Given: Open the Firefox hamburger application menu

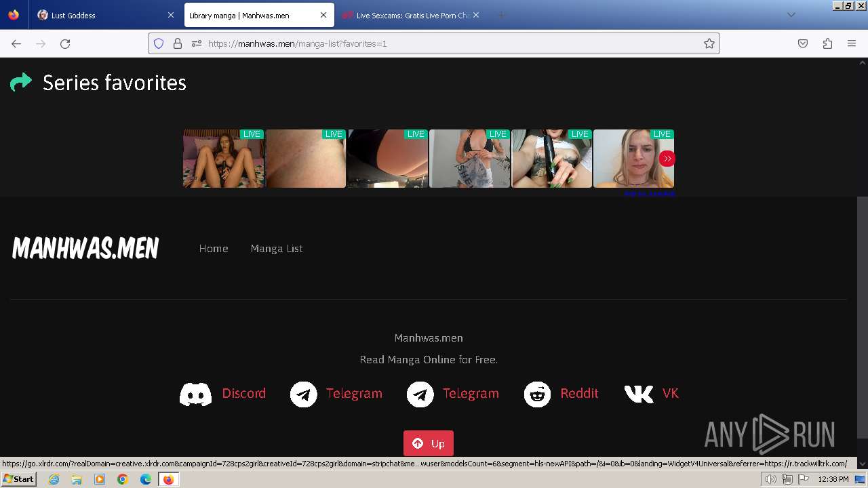Looking at the screenshot, I should [x=852, y=43].
